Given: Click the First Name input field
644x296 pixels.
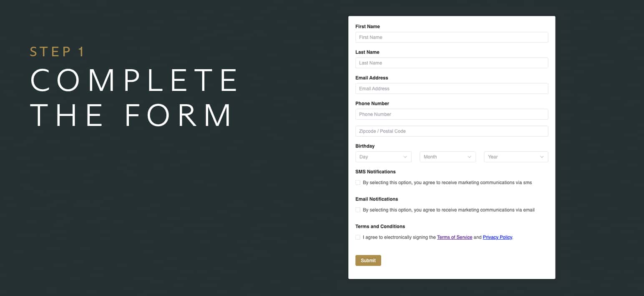Looking at the screenshot, I should [452, 37].
